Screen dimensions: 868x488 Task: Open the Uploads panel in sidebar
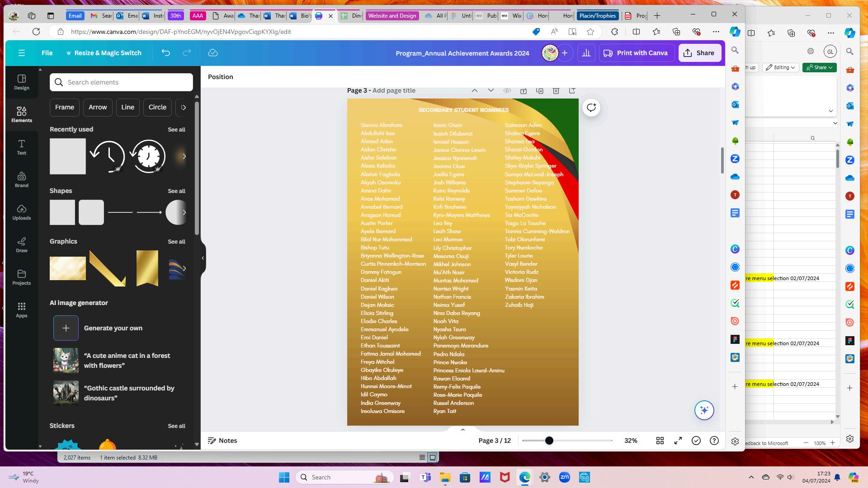pyautogui.click(x=21, y=212)
